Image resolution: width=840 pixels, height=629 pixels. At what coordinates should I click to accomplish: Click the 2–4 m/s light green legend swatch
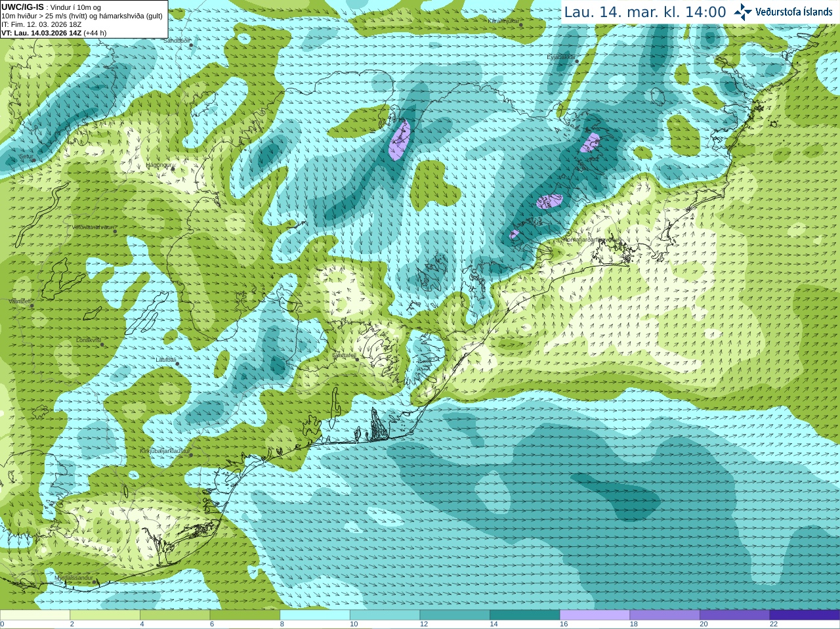pyautogui.click(x=105, y=615)
